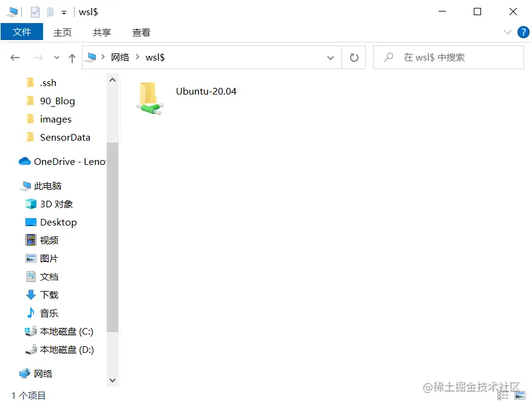Select the .ssh folder in sidebar

(x=47, y=83)
